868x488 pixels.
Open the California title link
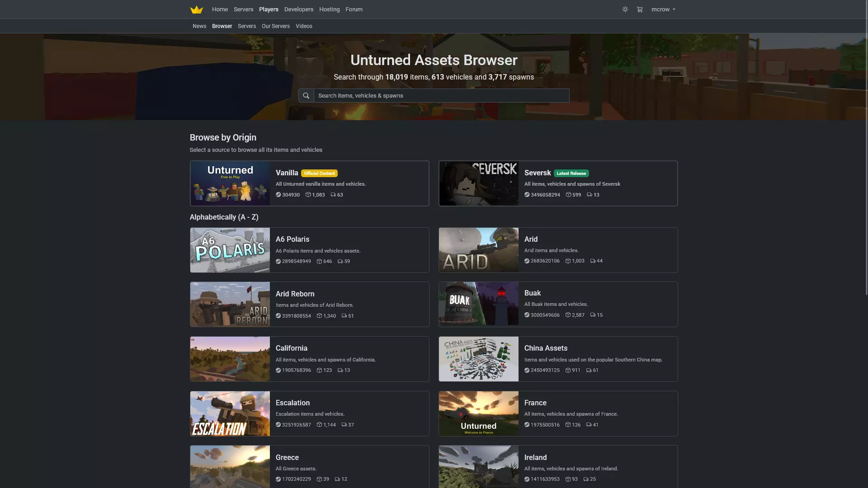(x=292, y=348)
